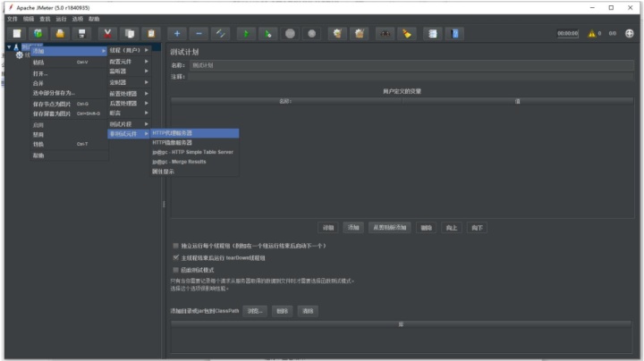Expand 线程（用户） submenu

coord(129,50)
